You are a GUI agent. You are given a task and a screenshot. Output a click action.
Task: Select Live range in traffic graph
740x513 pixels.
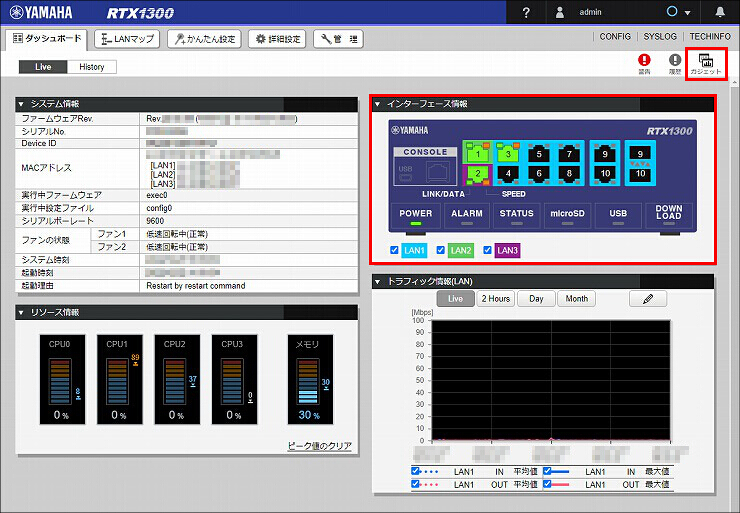[455, 299]
